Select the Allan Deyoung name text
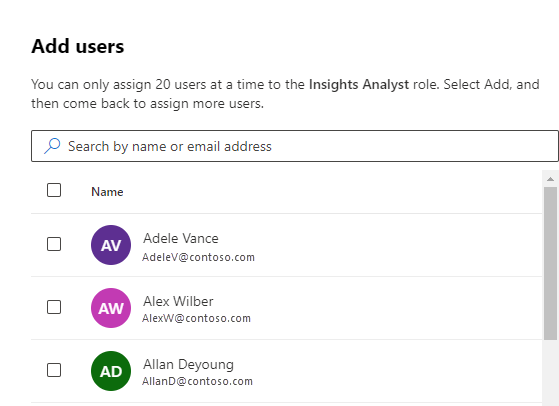The image size is (559, 406). coord(188,365)
